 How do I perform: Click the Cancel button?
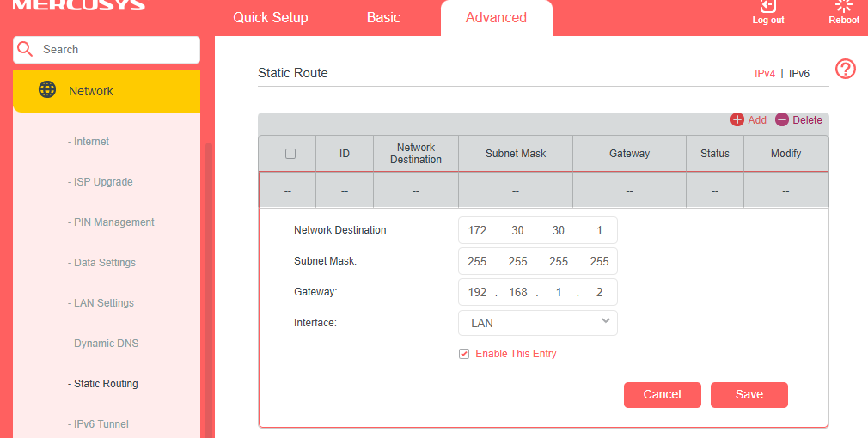pos(662,395)
